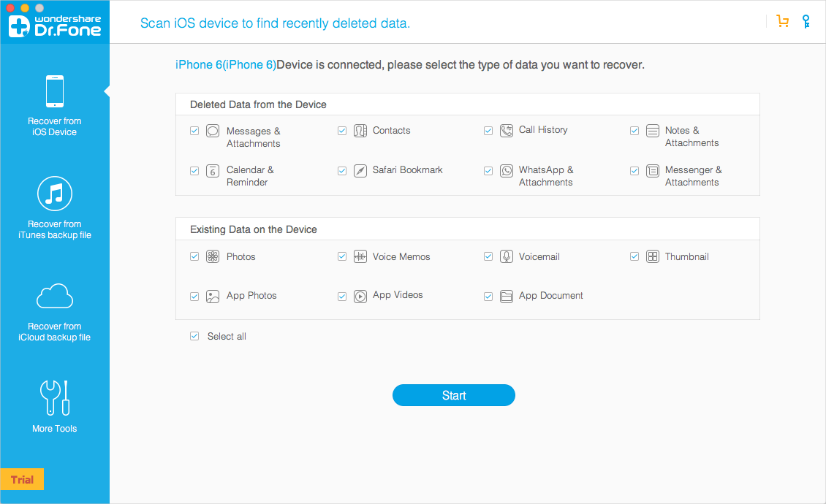Image resolution: width=826 pixels, height=504 pixels.
Task: Click the Safari Bookmark compass icon
Action: [360, 171]
